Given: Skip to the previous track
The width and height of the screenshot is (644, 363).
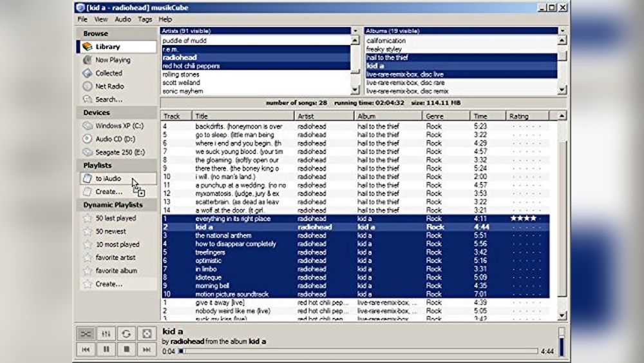Looking at the screenshot, I should (86, 349).
